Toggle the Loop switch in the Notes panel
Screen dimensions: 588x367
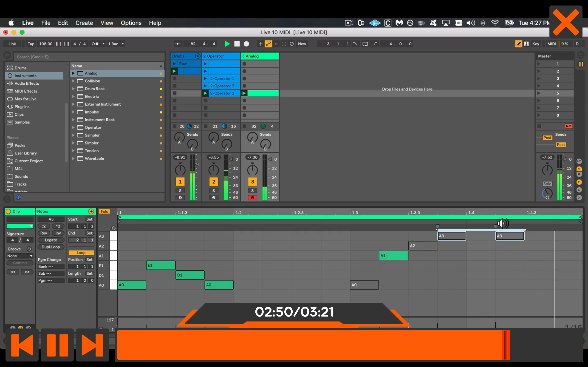click(81, 253)
